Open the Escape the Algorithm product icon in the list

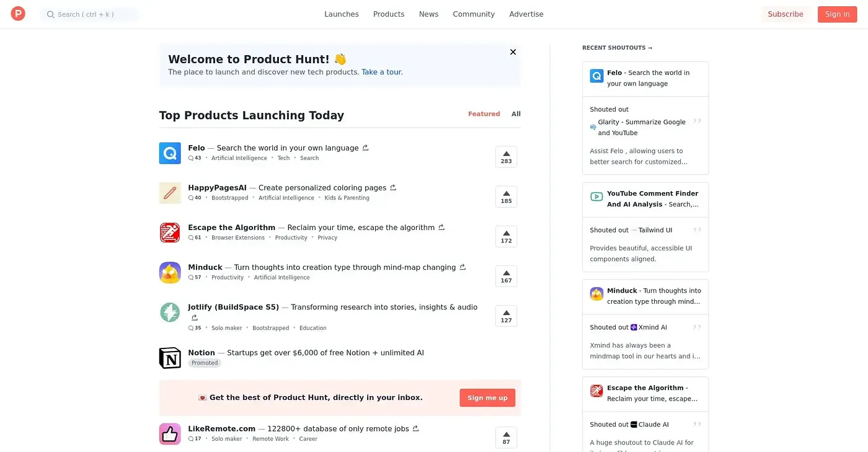point(170,233)
